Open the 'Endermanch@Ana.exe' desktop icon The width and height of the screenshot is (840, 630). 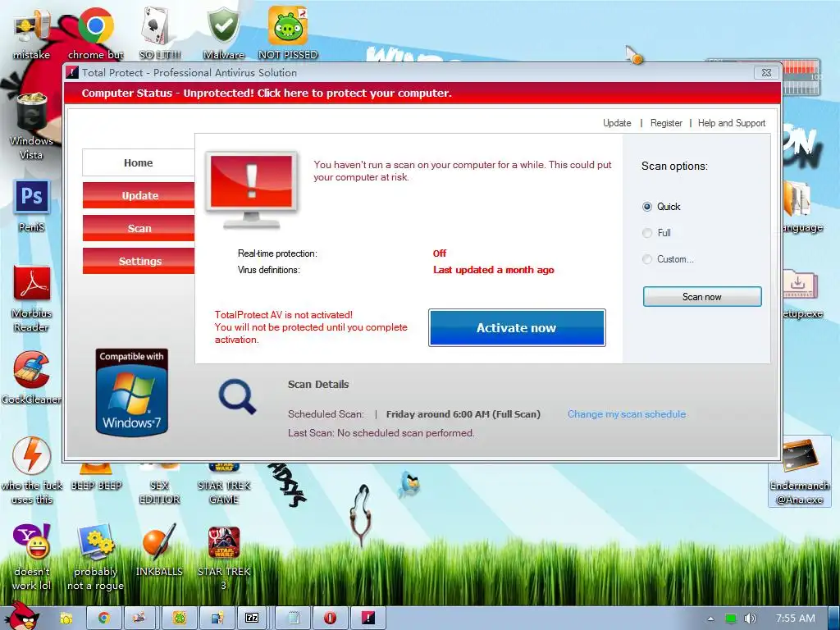(x=799, y=472)
